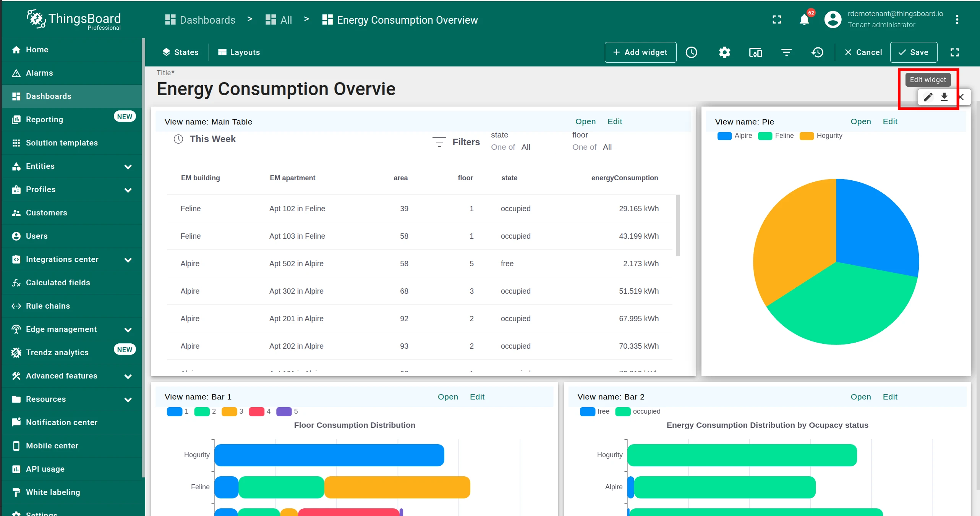Open the state filter dropdown
The height and width of the screenshot is (516, 980).
point(523,147)
